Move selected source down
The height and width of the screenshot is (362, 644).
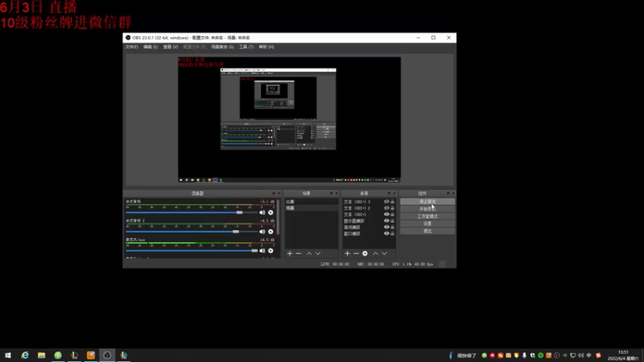coord(385,253)
